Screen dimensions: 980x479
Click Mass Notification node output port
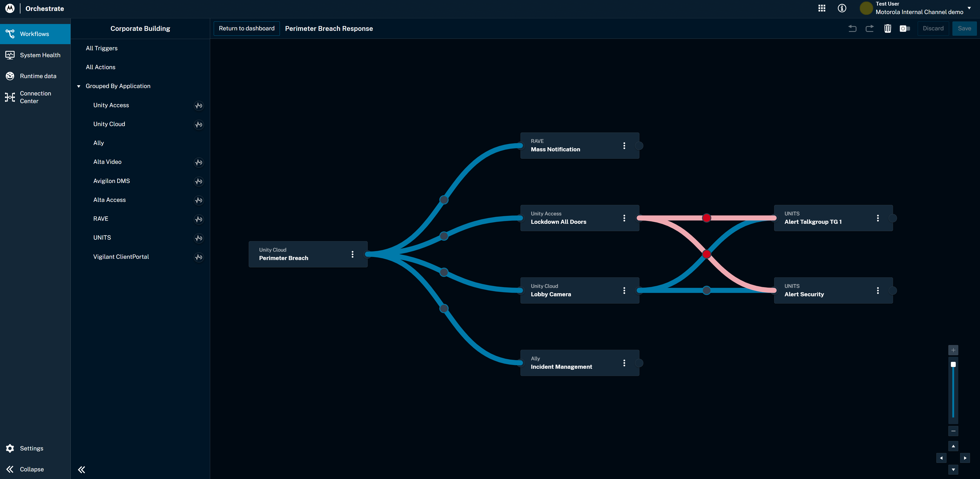639,146
